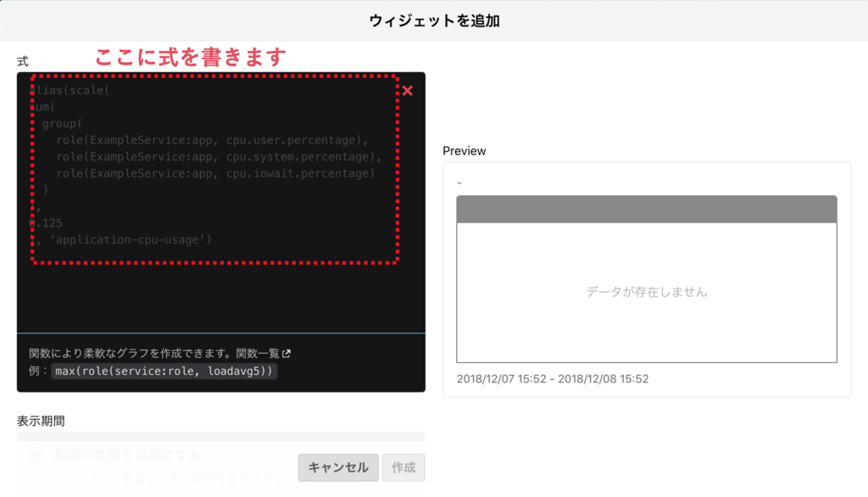868x497 pixels.
Task: Click the ウィジェットを追加 dialog title
Action: click(435, 21)
